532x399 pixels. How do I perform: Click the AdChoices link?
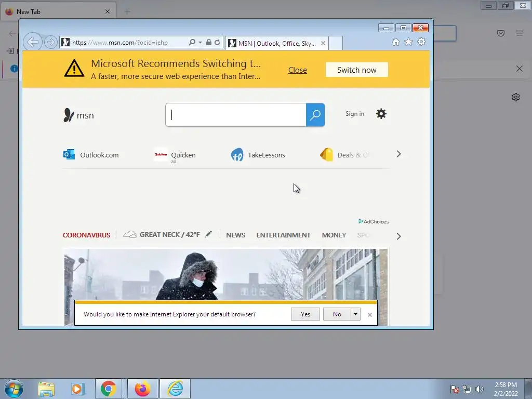click(374, 221)
